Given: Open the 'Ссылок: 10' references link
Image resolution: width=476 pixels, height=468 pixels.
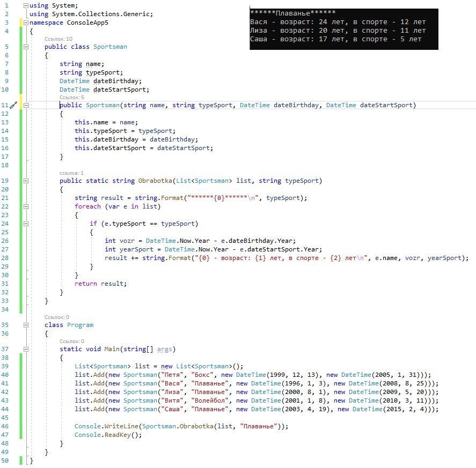Looking at the screenshot, I should tap(58, 39).
